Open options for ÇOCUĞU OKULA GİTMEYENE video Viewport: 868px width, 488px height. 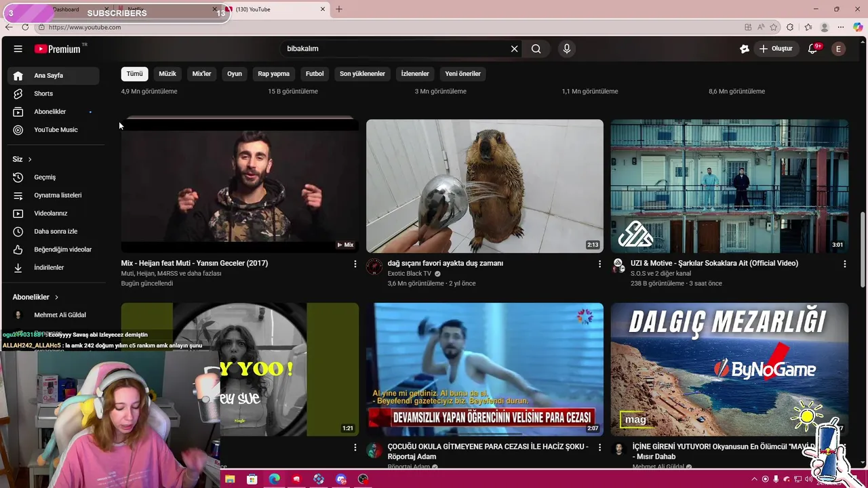coord(599,447)
